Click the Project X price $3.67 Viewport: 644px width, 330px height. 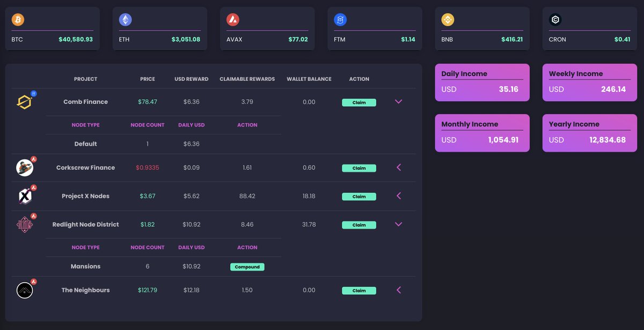click(x=148, y=196)
